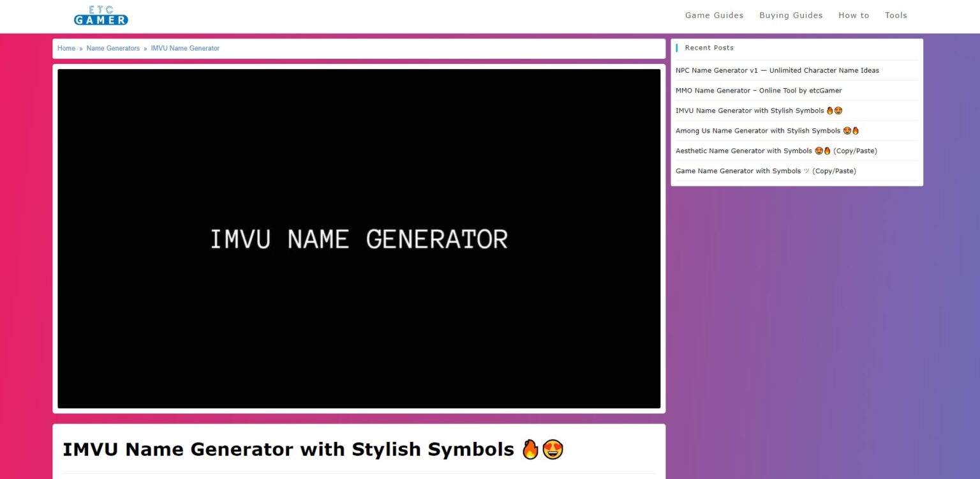Click the IMVU NAME GENERATOR banner image
980x479 pixels.
tap(359, 238)
